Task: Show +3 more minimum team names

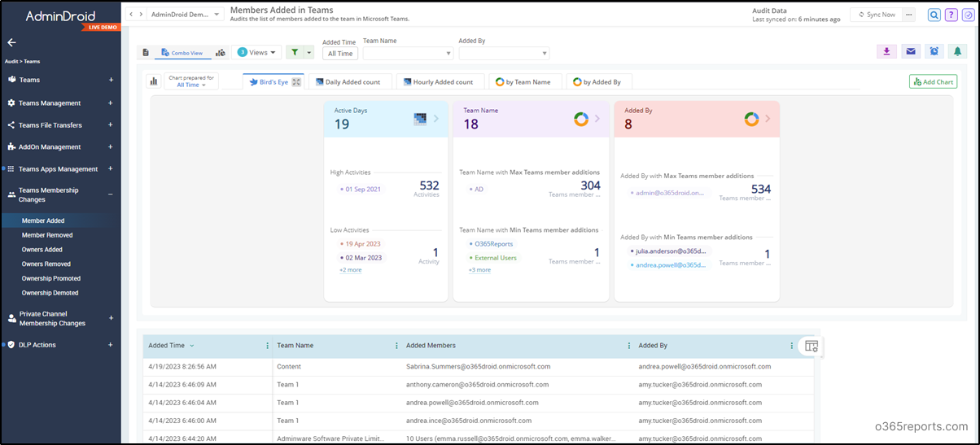Action: (479, 270)
